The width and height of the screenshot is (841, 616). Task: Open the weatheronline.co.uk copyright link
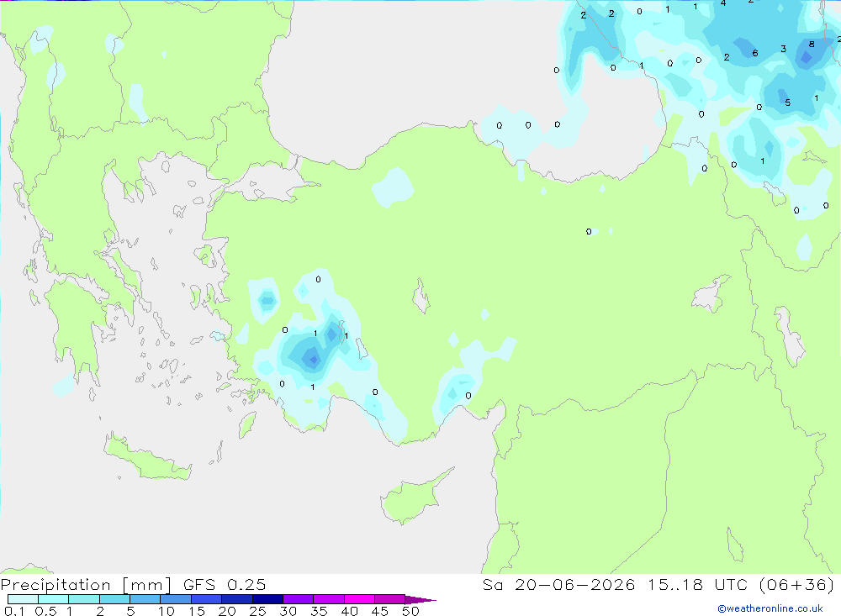tap(770, 608)
